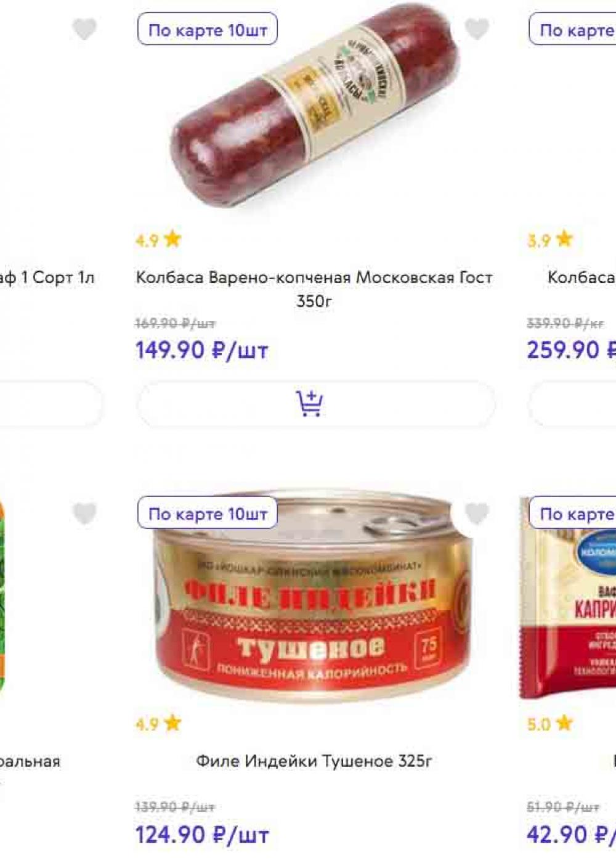Click the 4.9 star rating of turkey fillet
The height and width of the screenshot is (863, 616).
click(x=158, y=723)
